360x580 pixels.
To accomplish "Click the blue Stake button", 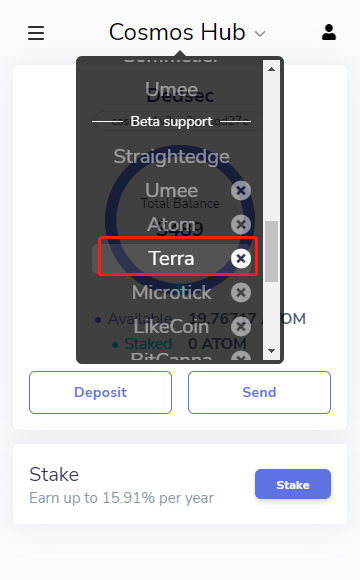I will coord(293,484).
